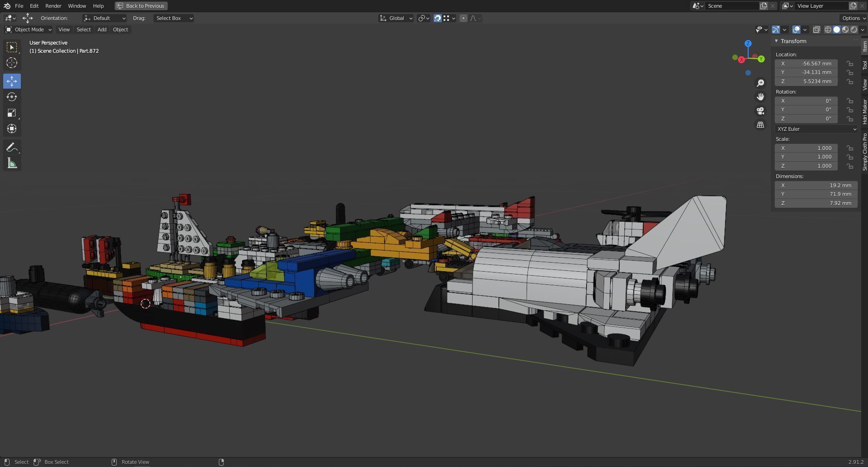Click the pan hand viewport icon

click(x=760, y=97)
